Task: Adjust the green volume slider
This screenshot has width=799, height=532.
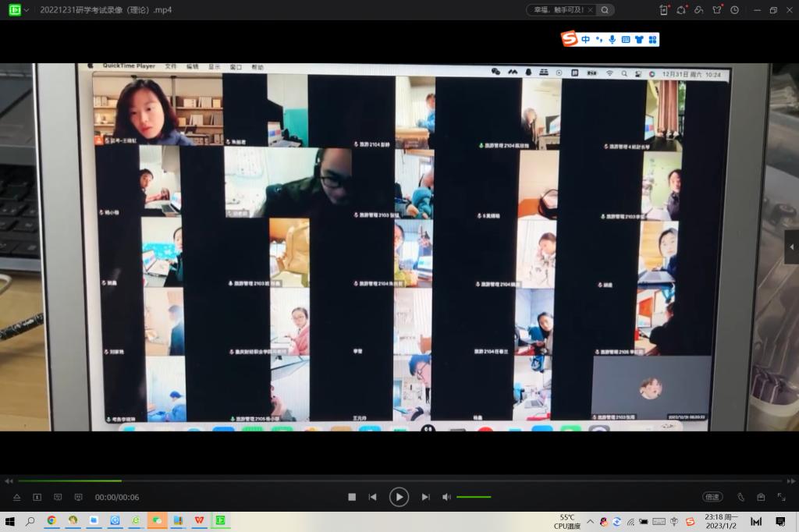Action: (x=474, y=497)
